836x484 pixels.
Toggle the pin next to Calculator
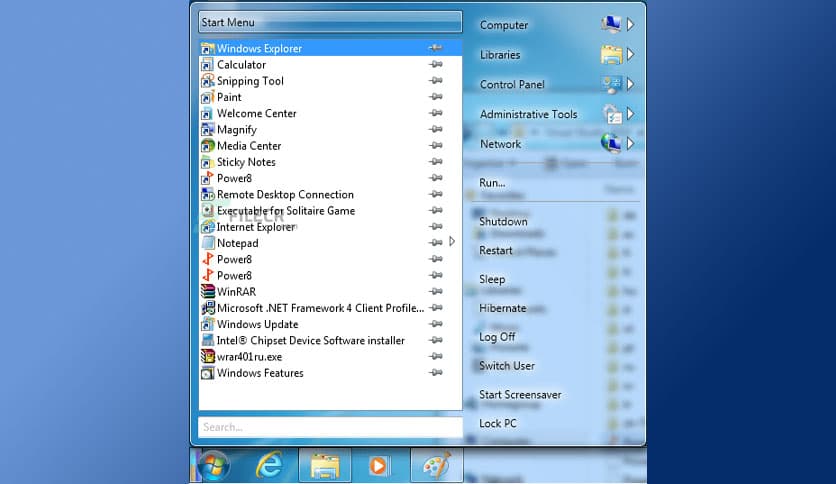coord(436,64)
